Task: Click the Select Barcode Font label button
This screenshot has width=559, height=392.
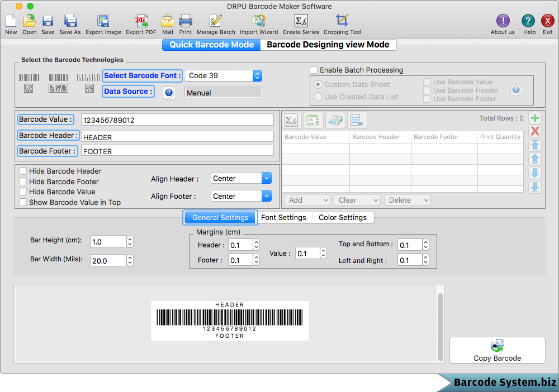Action: (142, 75)
